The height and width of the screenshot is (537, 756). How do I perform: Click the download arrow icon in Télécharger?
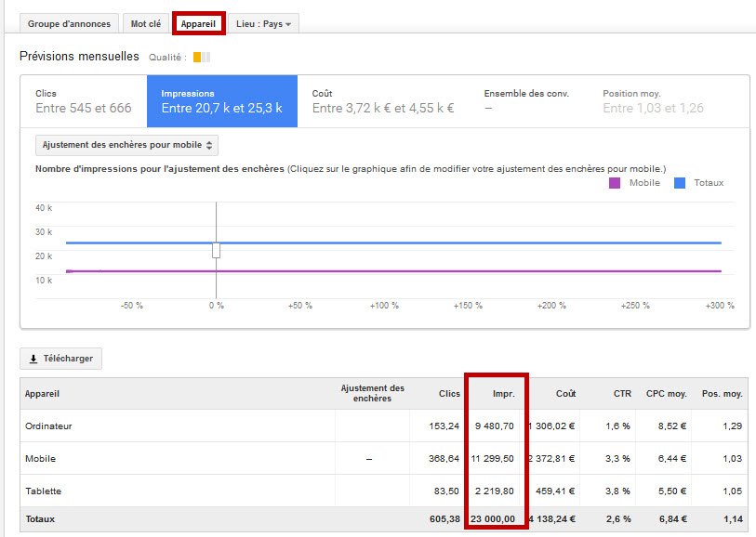point(33,359)
